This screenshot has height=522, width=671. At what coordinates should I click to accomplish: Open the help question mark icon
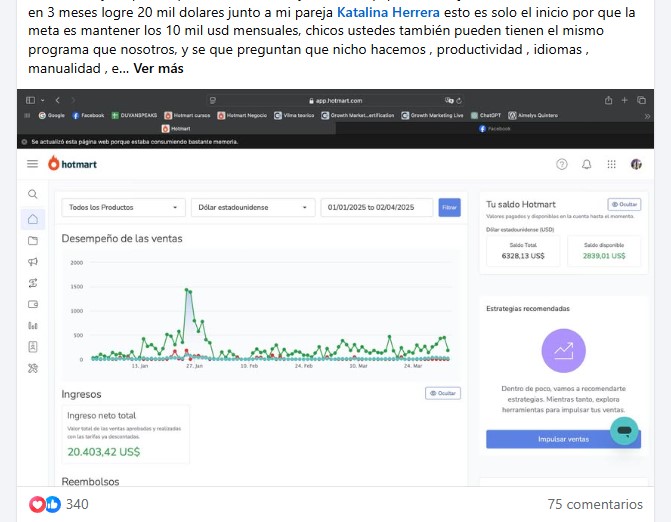(x=561, y=164)
